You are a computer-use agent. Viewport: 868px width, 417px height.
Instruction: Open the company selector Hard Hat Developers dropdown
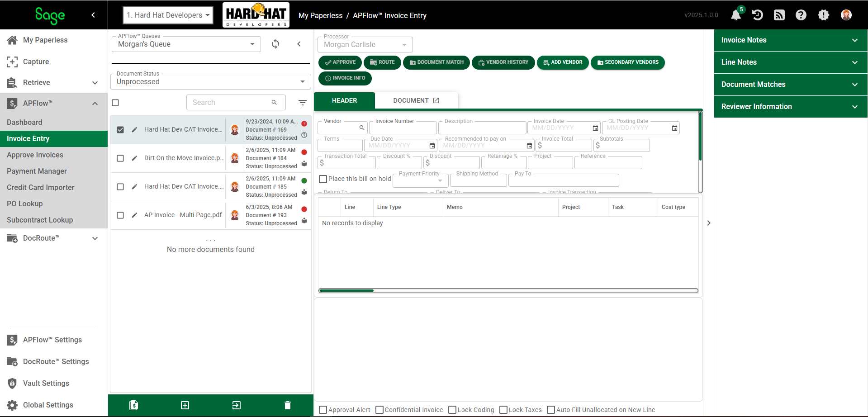pos(168,15)
